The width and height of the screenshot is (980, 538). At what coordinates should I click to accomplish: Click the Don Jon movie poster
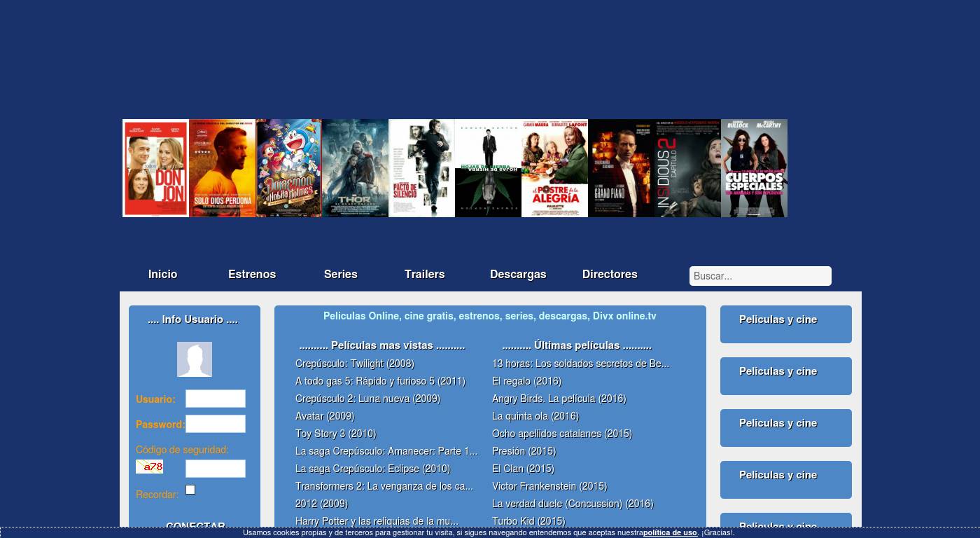155,168
